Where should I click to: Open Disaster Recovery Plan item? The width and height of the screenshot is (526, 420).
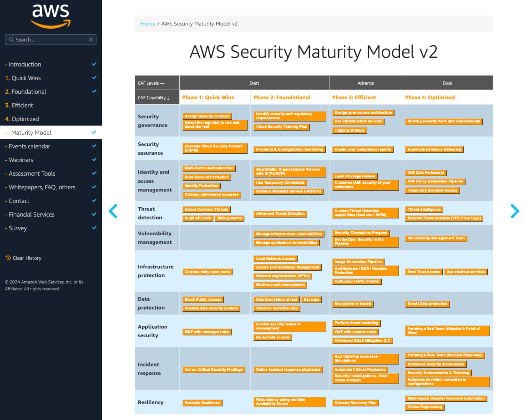coord(355,403)
